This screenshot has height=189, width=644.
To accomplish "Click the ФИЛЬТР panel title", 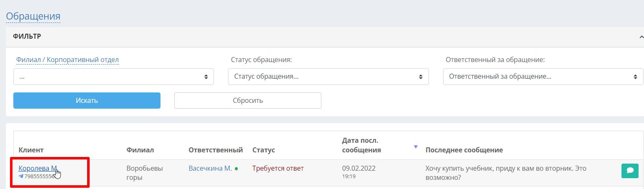I will 27,36.
